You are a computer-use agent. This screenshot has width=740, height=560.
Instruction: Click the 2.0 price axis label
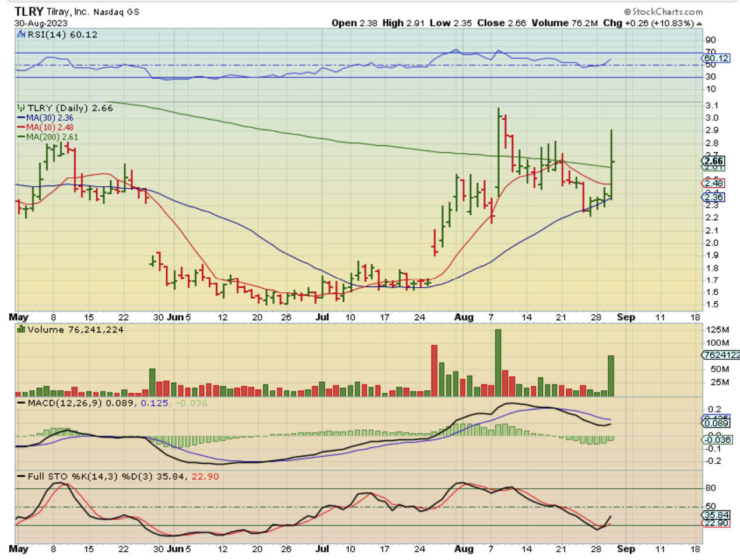[711, 243]
